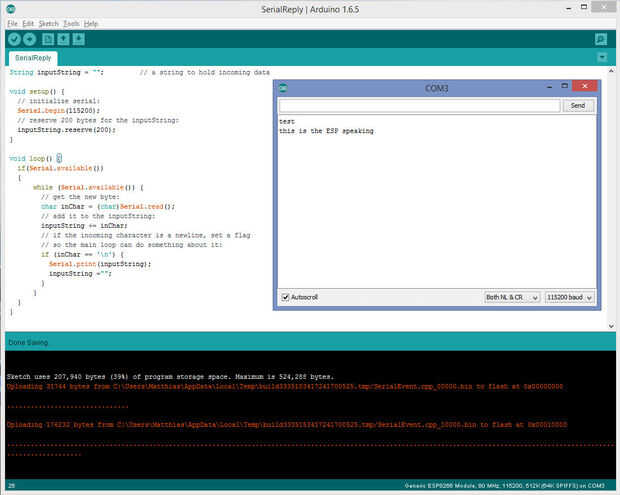The height and width of the screenshot is (495, 620).
Task: Click the Open sketch toolbar icon
Action: click(63, 39)
